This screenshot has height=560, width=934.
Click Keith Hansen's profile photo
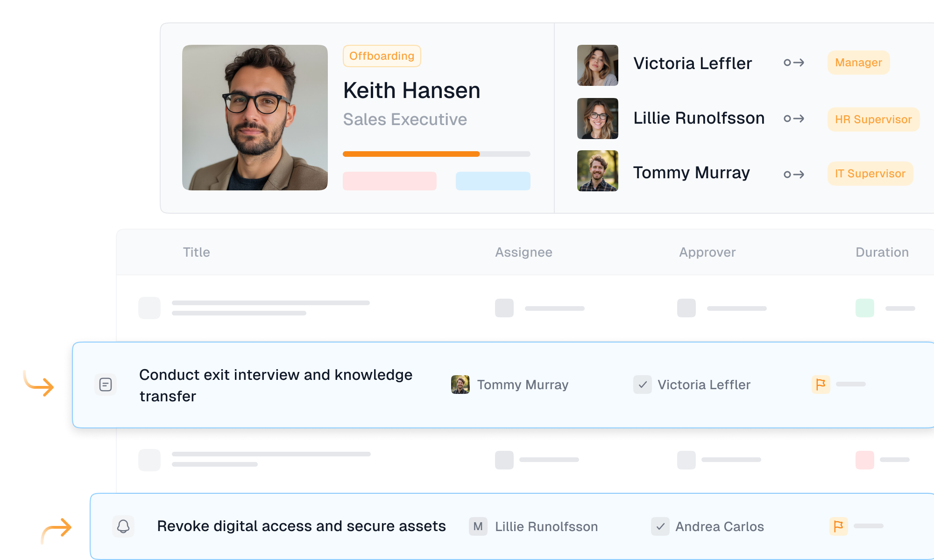255,118
